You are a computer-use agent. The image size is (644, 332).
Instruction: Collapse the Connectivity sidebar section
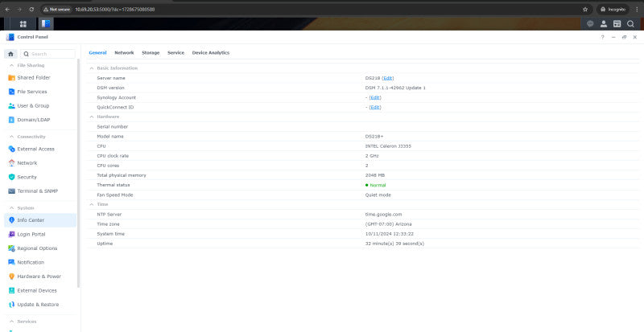[x=11, y=137]
